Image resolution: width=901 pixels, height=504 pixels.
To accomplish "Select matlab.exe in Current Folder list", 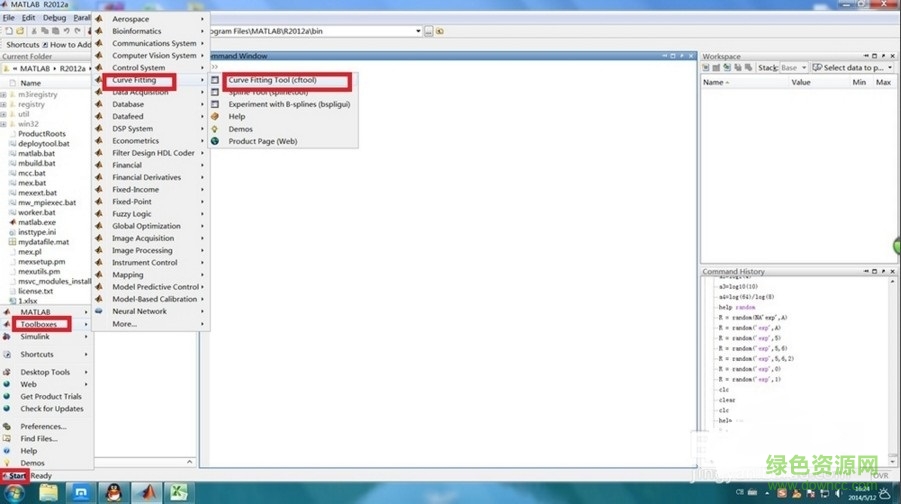I will [x=37, y=222].
